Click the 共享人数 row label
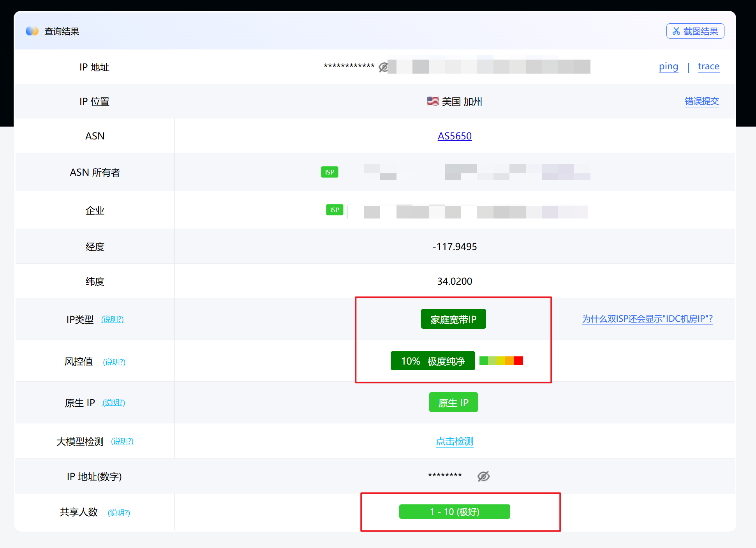756x548 pixels. [79, 512]
